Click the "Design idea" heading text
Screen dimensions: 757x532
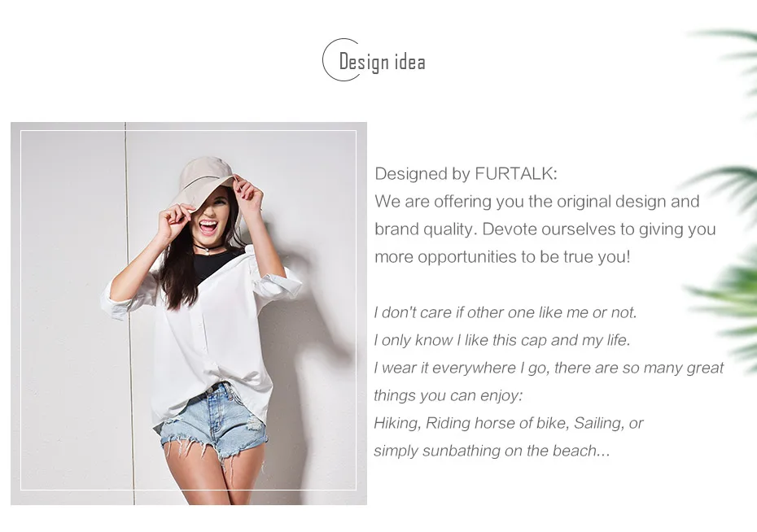[x=382, y=62]
